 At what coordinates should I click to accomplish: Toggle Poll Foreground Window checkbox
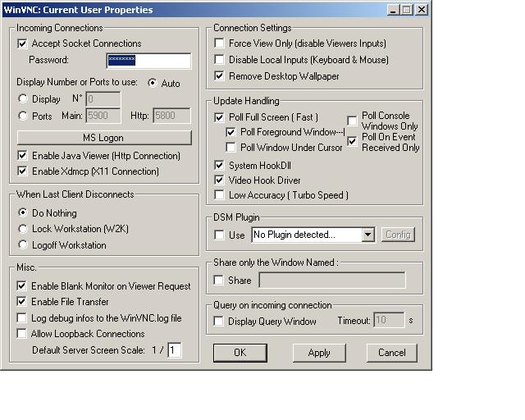point(231,132)
